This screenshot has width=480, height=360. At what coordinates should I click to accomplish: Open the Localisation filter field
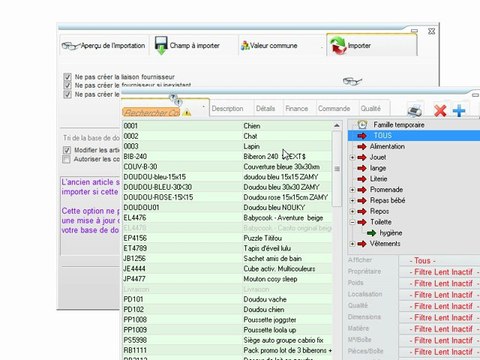[439, 295]
